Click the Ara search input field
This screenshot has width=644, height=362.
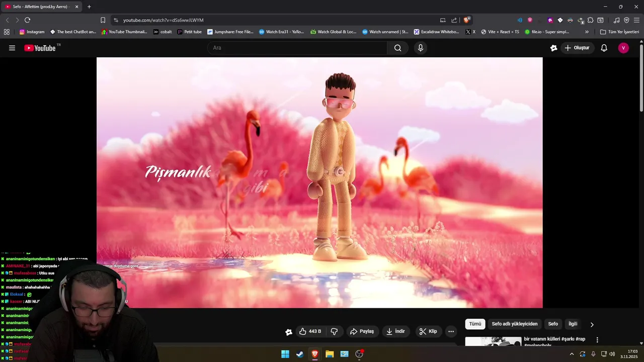tap(297, 48)
